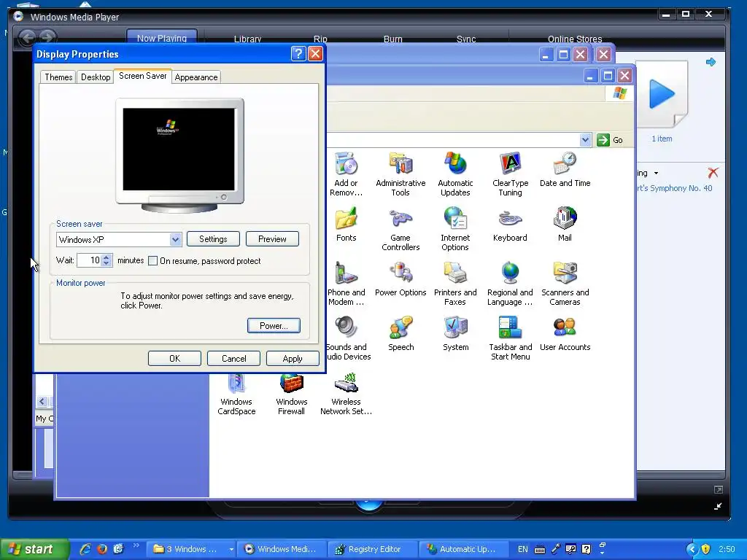Open Date and Time settings
Viewport: 747px width, 560px height.
[x=565, y=169]
